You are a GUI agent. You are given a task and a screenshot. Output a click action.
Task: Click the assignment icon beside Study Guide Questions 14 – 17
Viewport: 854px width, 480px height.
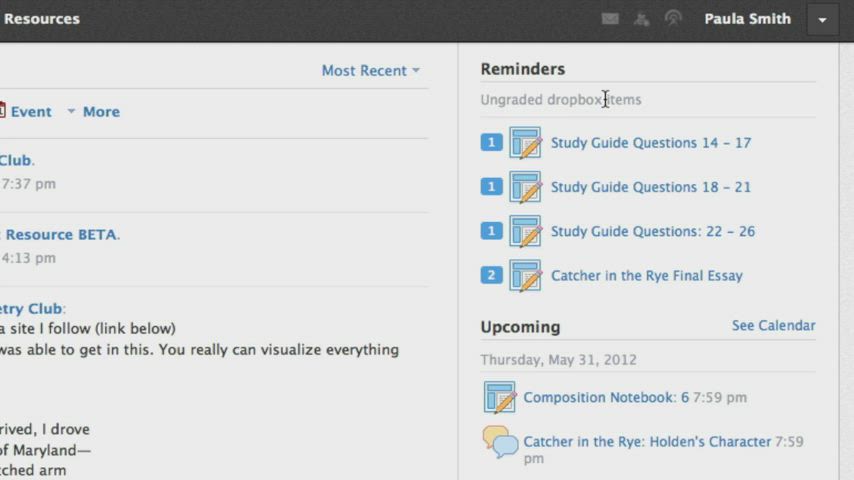[525, 143]
